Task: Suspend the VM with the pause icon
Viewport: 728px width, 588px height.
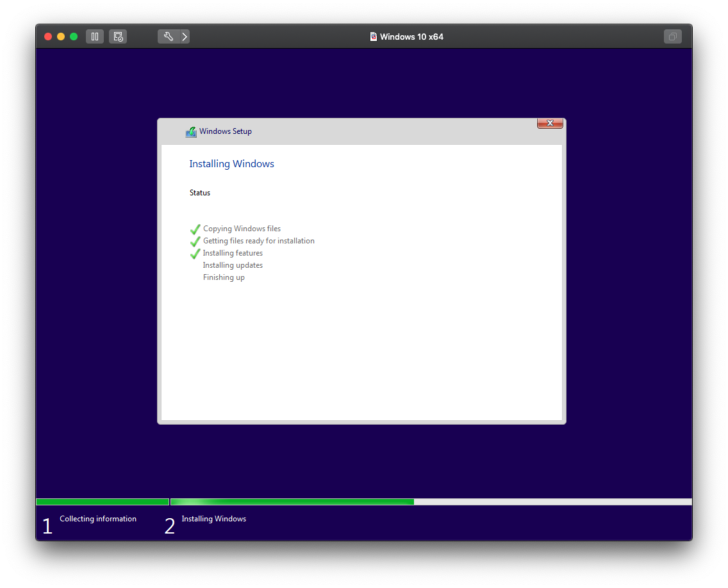Action: [94, 37]
